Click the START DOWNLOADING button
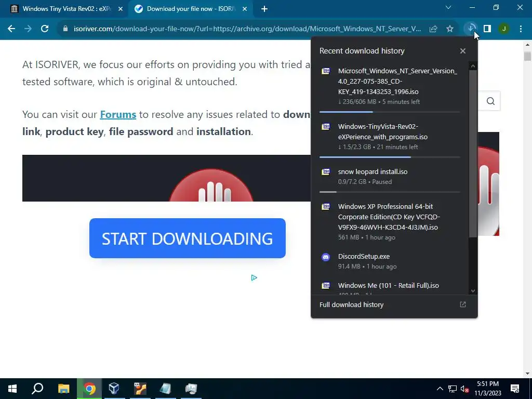 point(187,238)
